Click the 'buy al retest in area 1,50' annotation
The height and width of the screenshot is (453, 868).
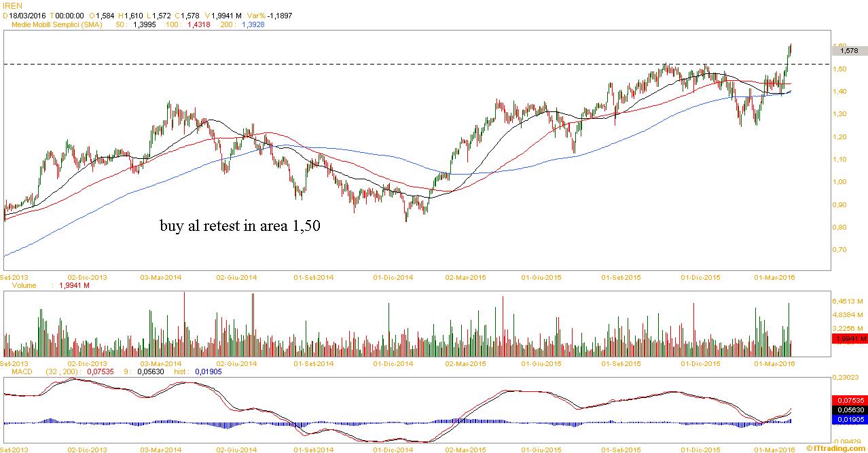pyautogui.click(x=240, y=226)
